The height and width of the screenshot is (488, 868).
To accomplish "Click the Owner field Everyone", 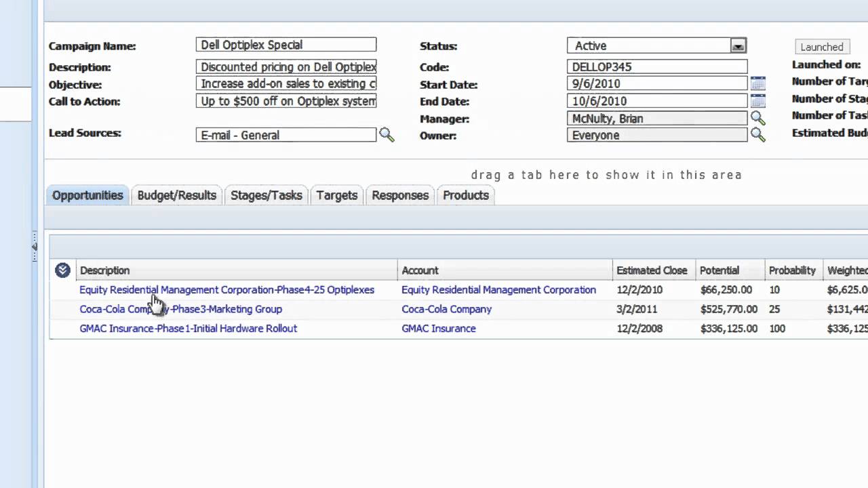I will point(657,136).
